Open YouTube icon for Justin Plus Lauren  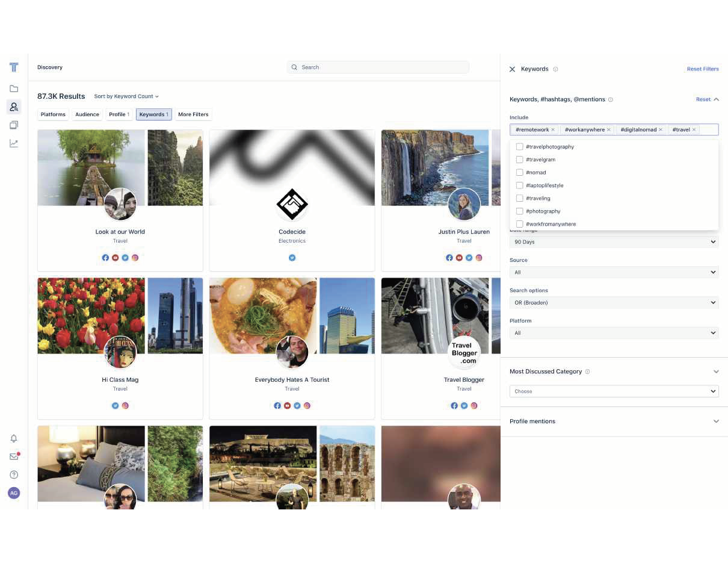pyautogui.click(x=459, y=258)
